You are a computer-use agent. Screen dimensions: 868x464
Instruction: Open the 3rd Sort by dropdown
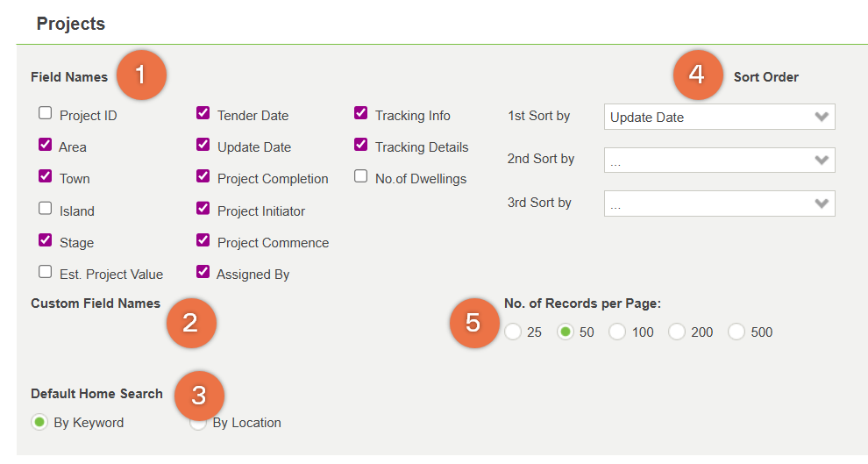[x=719, y=203]
